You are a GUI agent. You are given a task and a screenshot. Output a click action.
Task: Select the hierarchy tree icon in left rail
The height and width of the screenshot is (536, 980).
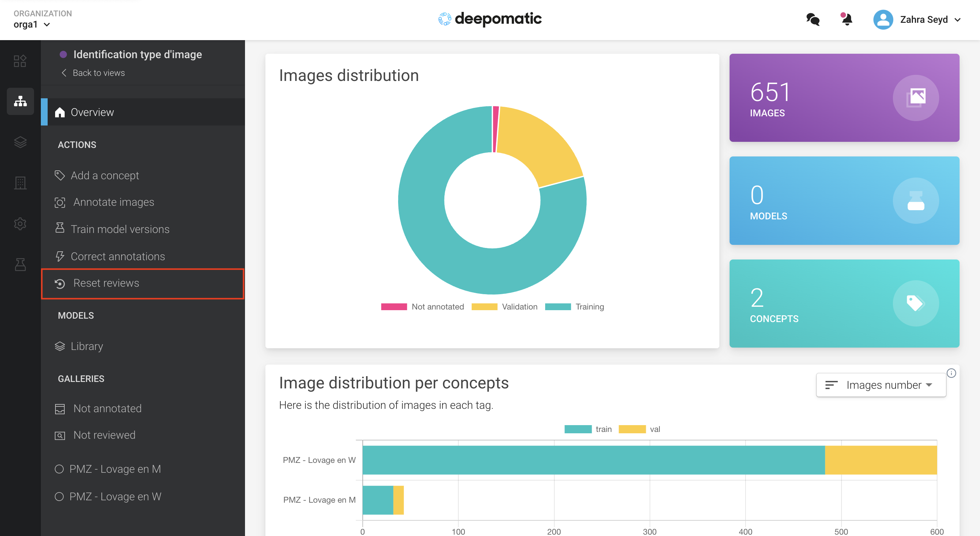click(x=20, y=101)
